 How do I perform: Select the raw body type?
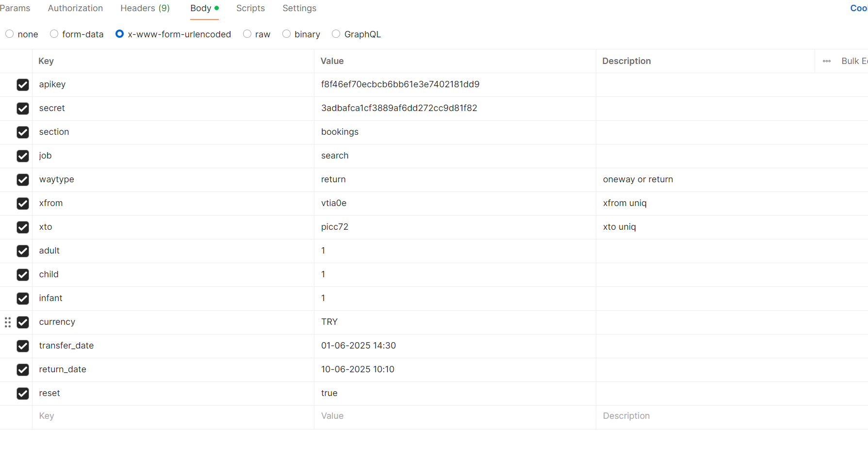click(247, 34)
